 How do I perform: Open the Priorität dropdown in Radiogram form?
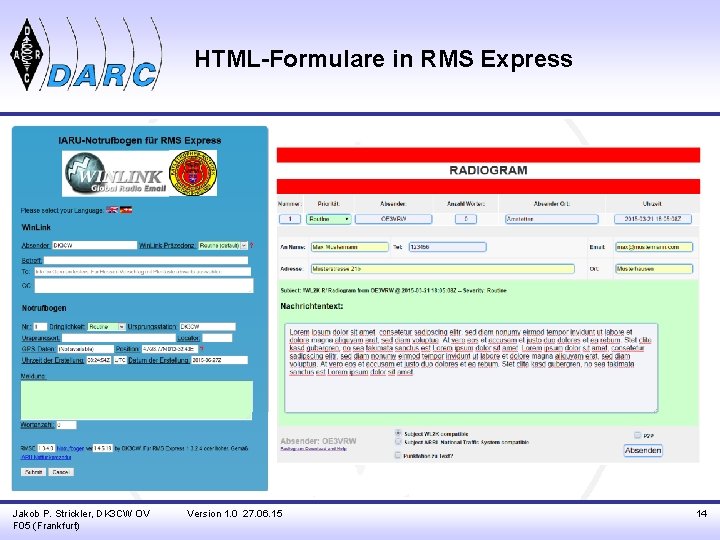click(x=328, y=219)
